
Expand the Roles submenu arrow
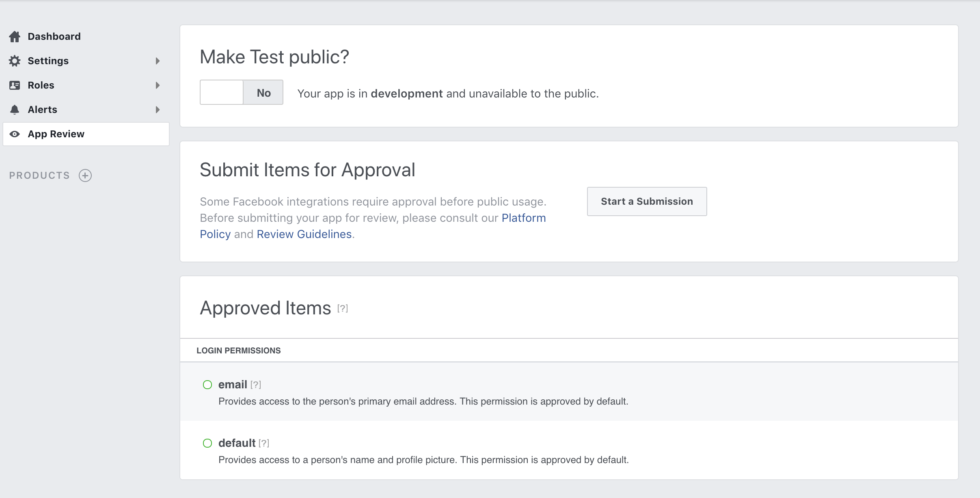coord(158,85)
